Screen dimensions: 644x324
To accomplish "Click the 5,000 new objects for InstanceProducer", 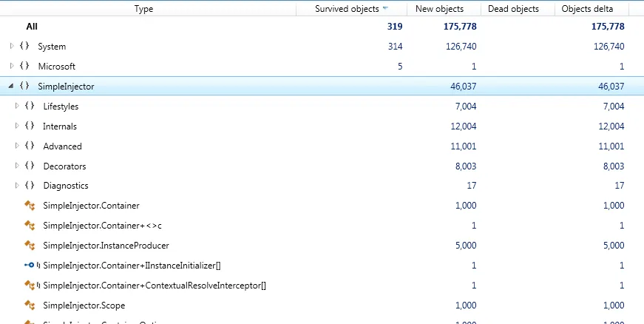I will [466, 246].
